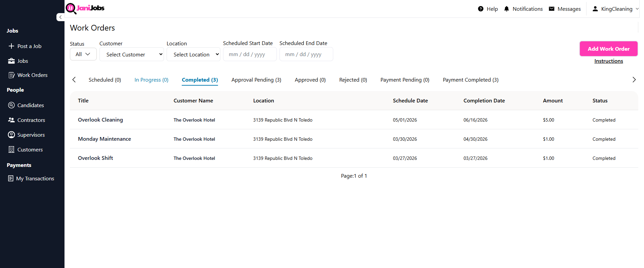The width and height of the screenshot is (644, 268).
Task: Click the Amount column header
Action: (x=553, y=100)
